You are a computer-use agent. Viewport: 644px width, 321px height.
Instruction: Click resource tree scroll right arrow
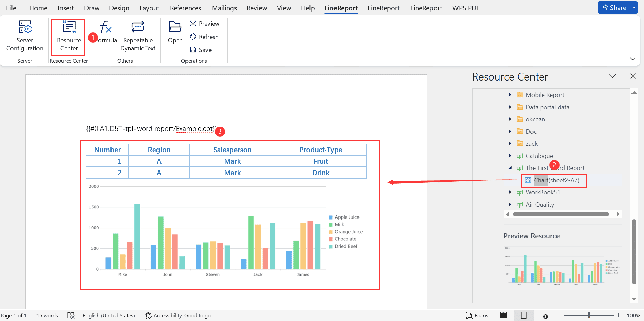click(x=618, y=214)
